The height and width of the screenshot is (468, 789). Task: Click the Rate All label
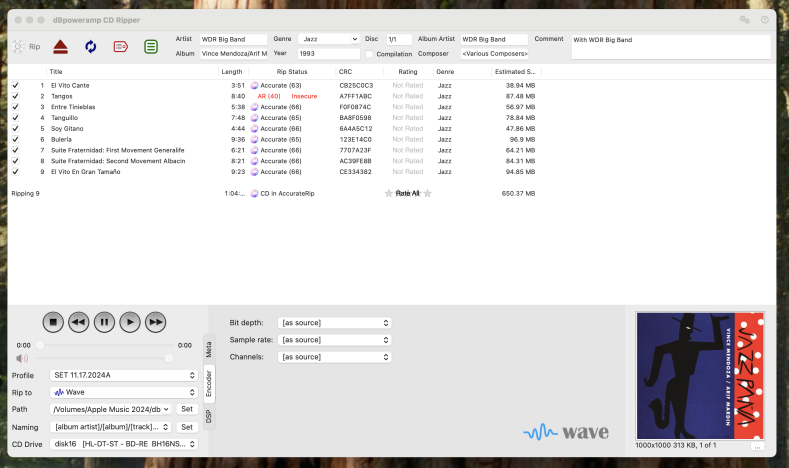(x=408, y=193)
